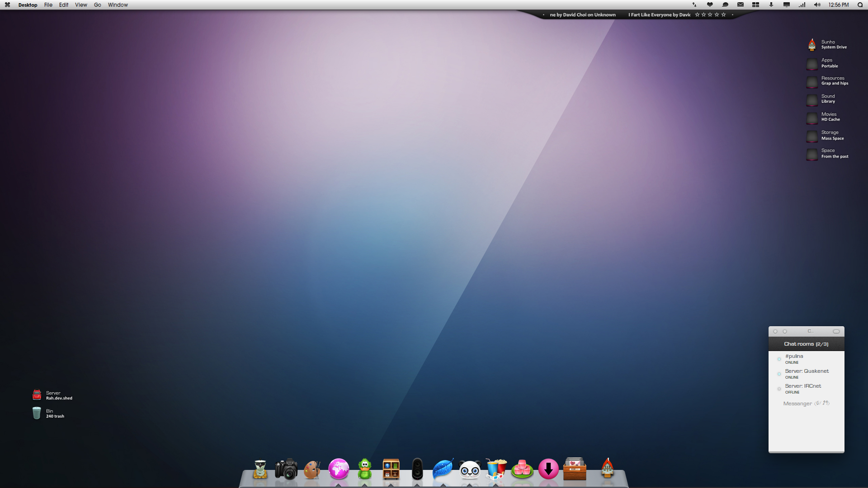Click the speech bubble menu bar icon
The width and height of the screenshot is (868, 488).
(725, 5)
